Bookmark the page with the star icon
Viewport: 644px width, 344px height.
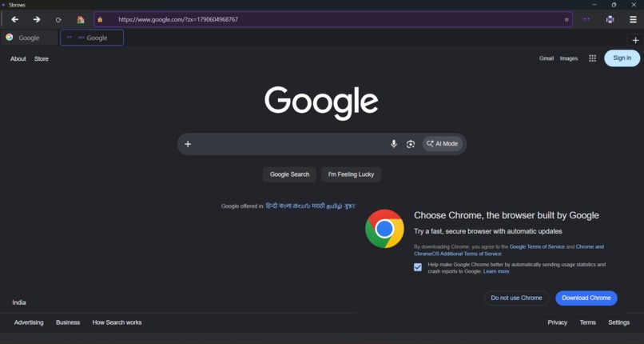[566, 19]
